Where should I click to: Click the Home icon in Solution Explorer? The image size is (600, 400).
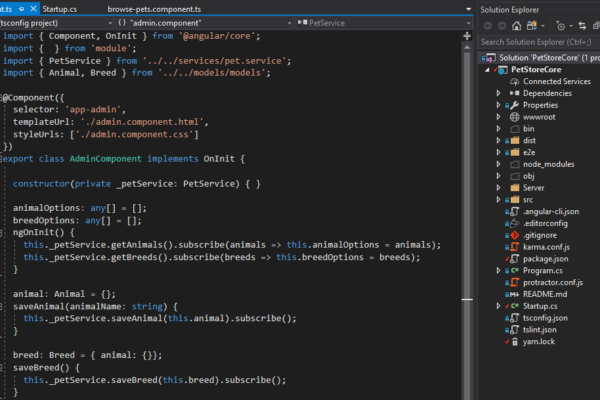point(517,26)
